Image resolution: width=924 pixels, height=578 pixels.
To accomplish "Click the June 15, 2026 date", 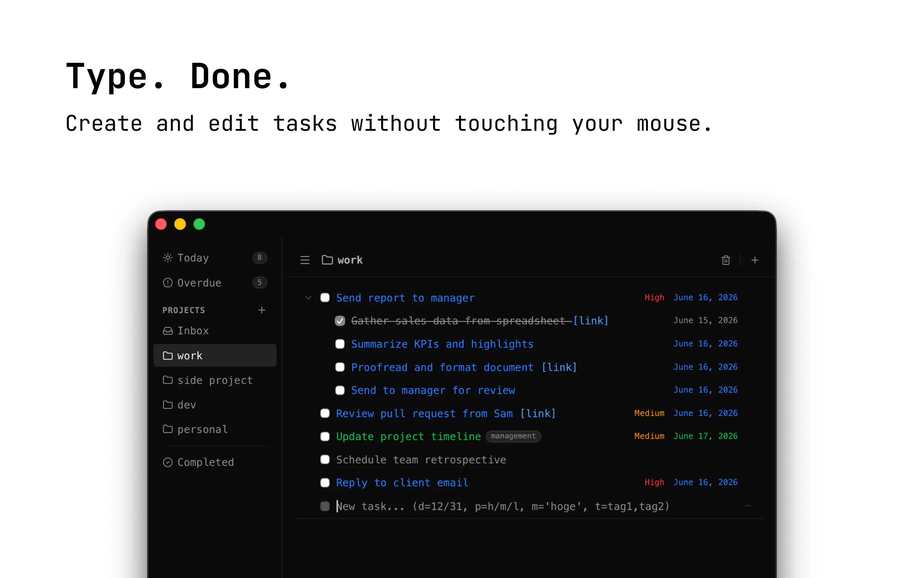I will click(705, 320).
